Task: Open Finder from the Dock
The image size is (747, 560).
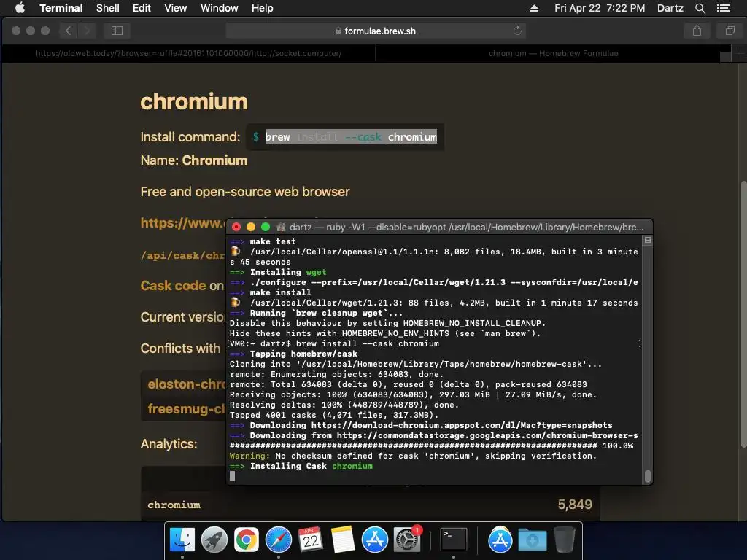Action: point(182,540)
